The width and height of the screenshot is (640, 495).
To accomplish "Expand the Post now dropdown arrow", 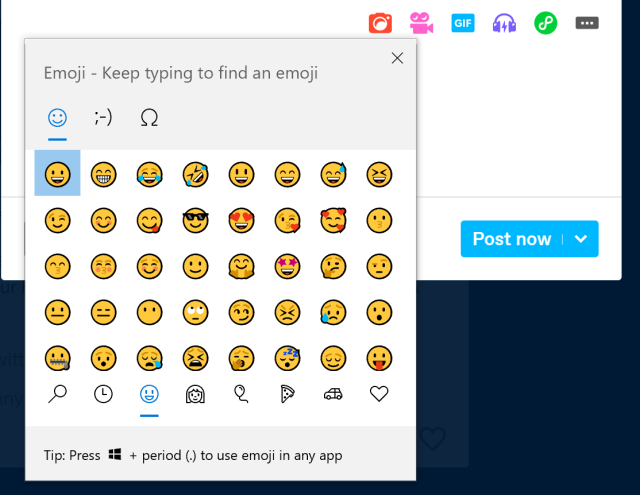I will pos(582,239).
